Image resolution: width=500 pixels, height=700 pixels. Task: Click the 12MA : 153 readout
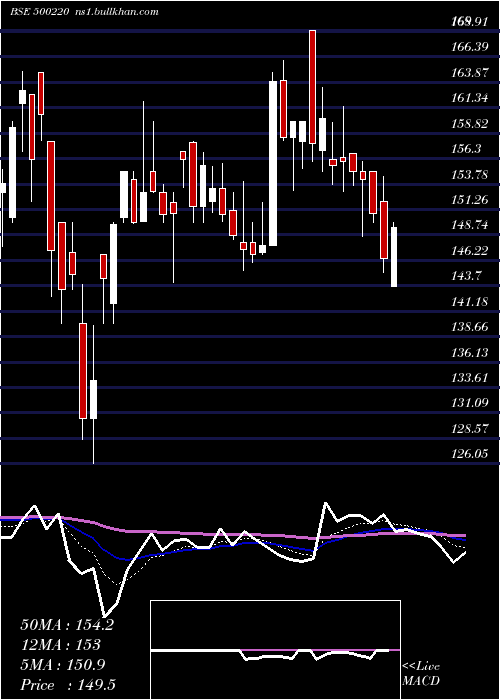click(x=60, y=645)
